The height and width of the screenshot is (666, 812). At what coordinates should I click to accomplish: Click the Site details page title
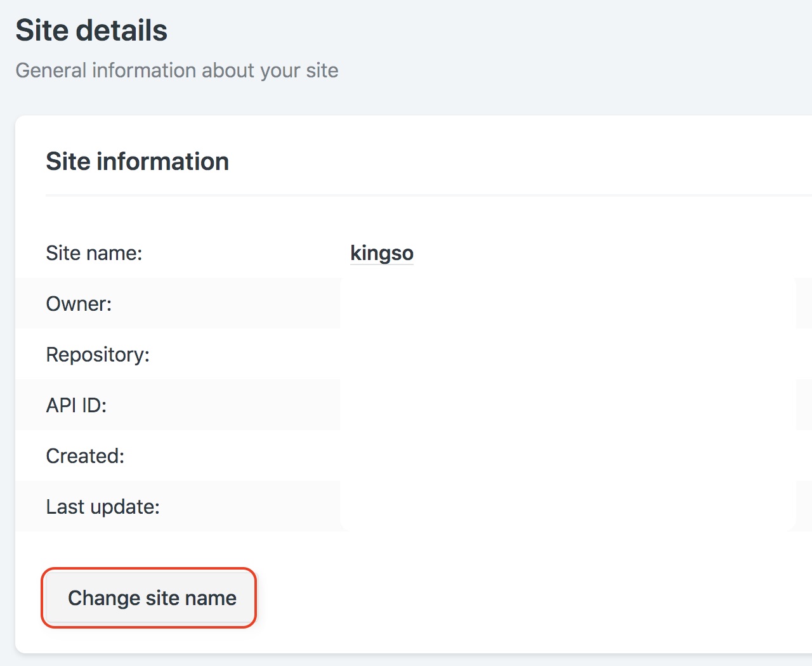click(91, 30)
